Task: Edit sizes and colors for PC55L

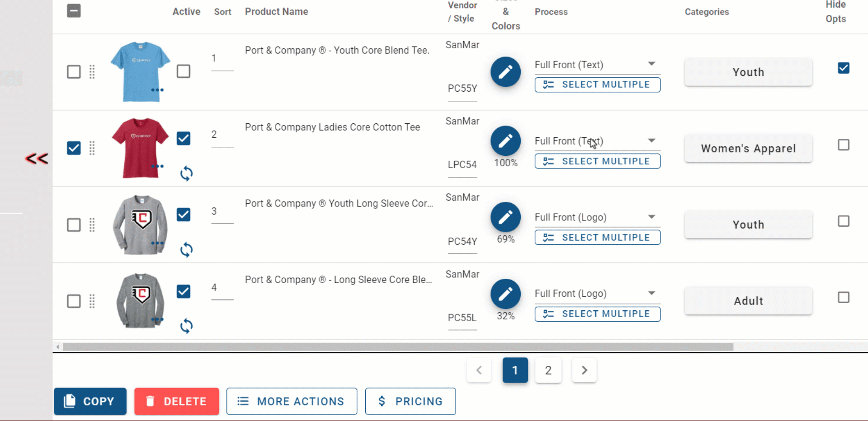Action: (x=505, y=294)
